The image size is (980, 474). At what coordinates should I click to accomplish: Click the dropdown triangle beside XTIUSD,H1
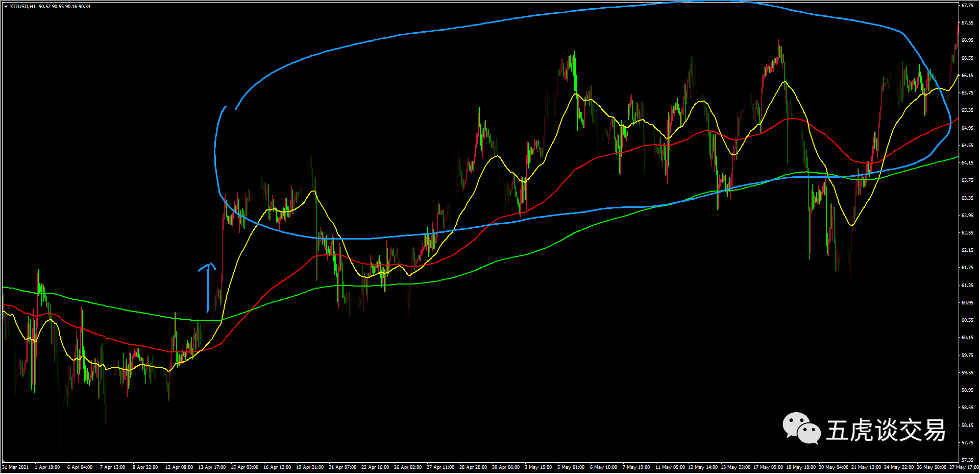6,7
